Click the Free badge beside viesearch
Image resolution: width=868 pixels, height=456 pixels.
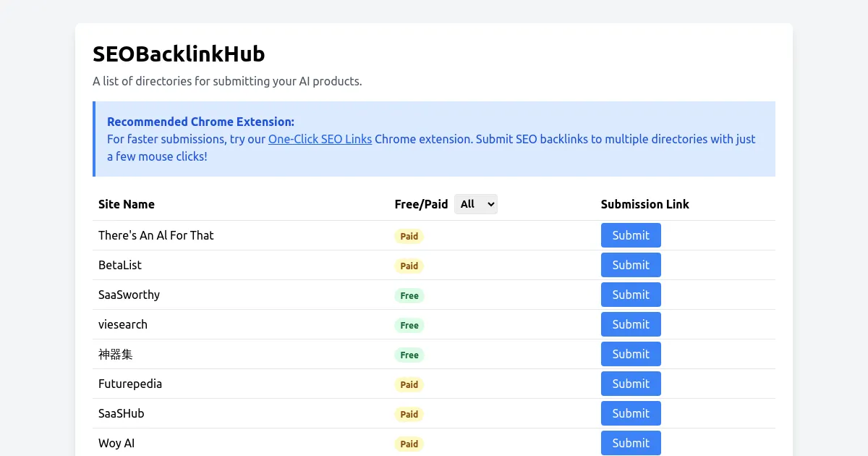click(409, 325)
